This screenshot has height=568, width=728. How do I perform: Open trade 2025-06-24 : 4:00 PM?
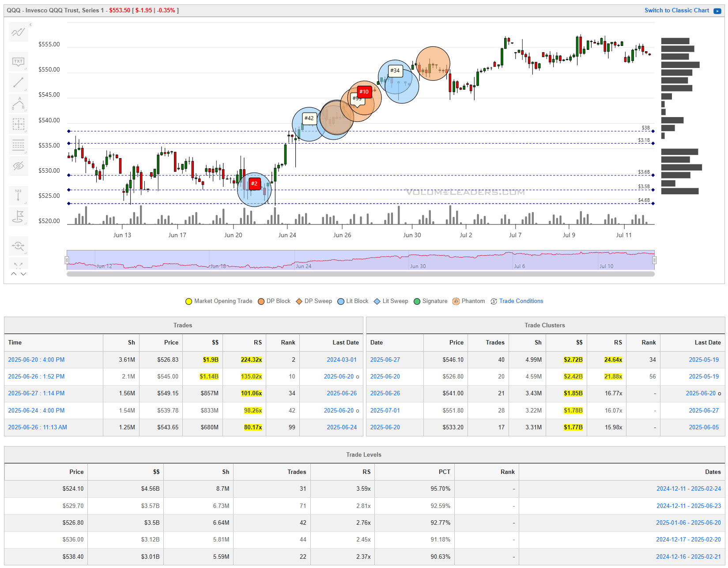36,410
